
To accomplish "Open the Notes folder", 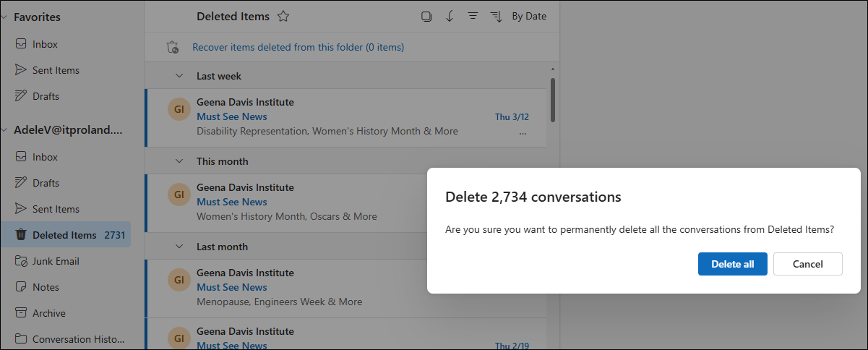I will tap(46, 287).
